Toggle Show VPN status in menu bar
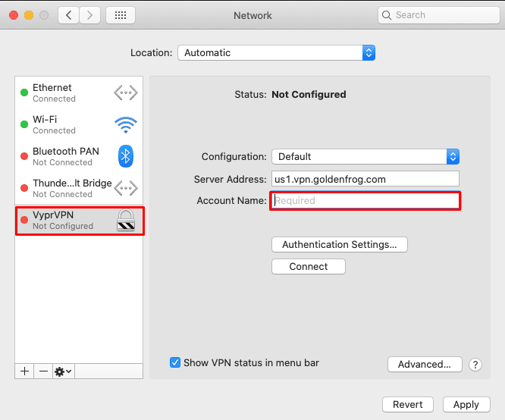505x420 pixels. 175,362
